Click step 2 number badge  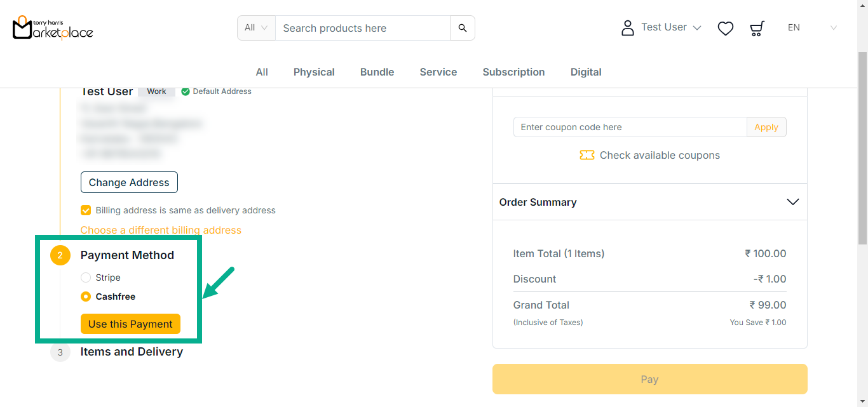pyautogui.click(x=60, y=255)
